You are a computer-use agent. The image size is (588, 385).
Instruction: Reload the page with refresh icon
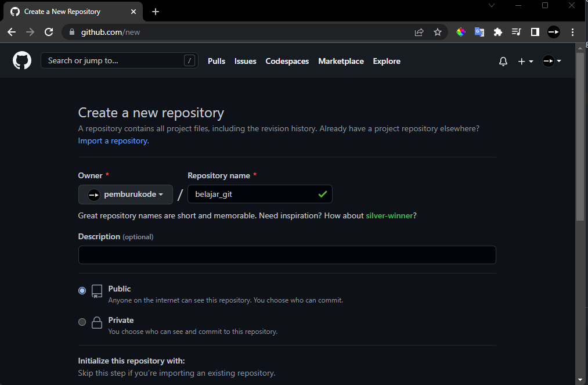pyautogui.click(x=49, y=32)
